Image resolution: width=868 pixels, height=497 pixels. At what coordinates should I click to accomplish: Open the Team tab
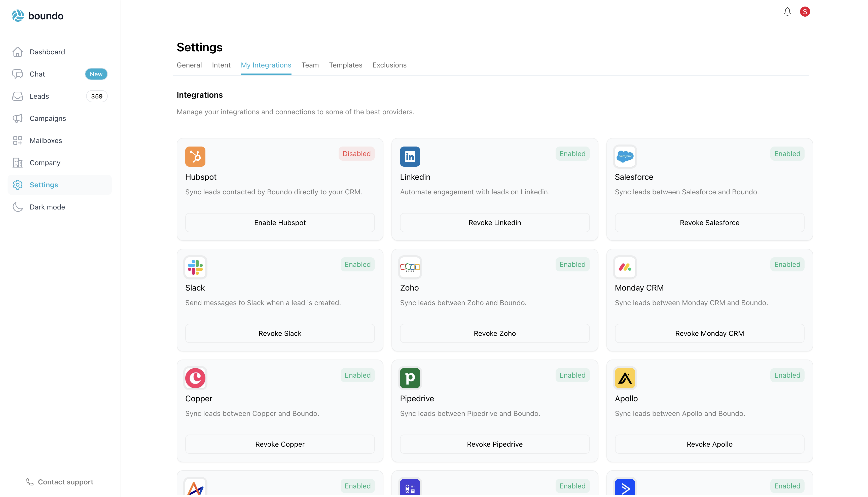(x=310, y=65)
